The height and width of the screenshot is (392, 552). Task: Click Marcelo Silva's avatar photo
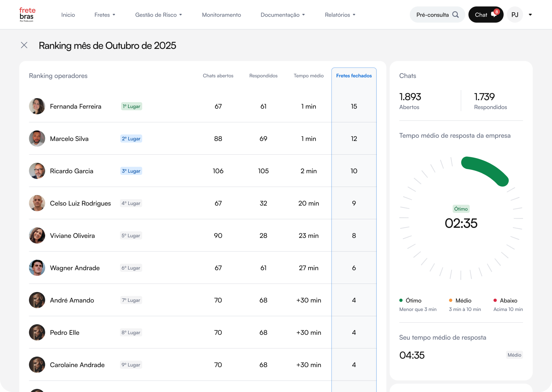click(x=37, y=139)
